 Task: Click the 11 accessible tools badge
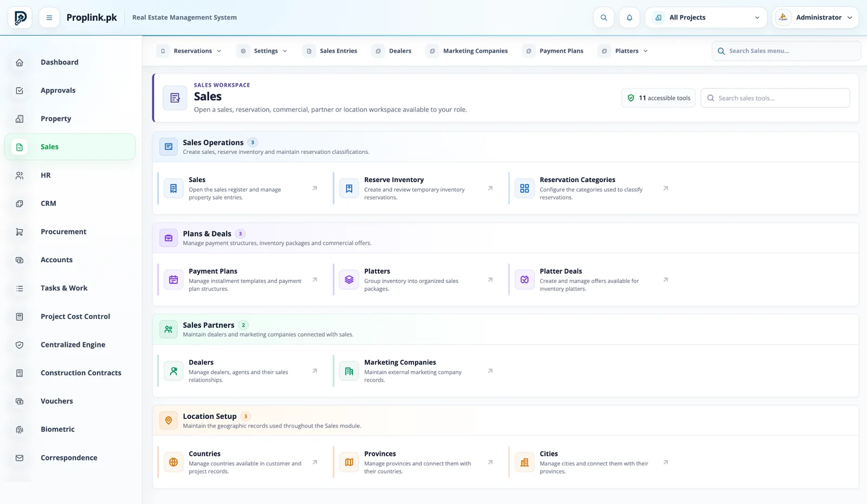(658, 98)
